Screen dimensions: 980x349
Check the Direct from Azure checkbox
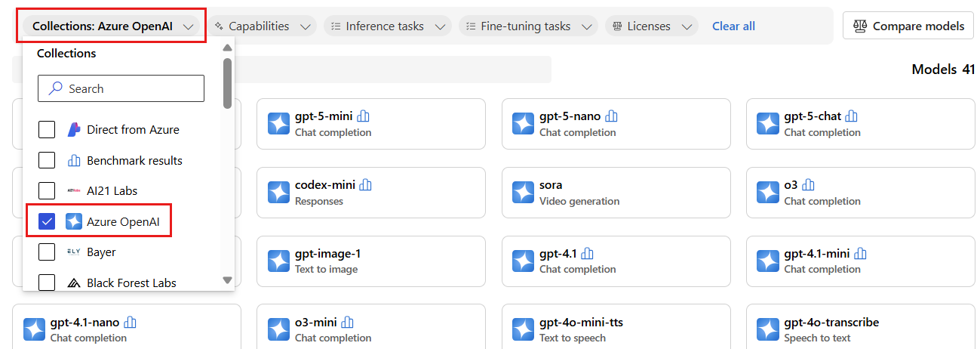click(x=47, y=130)
